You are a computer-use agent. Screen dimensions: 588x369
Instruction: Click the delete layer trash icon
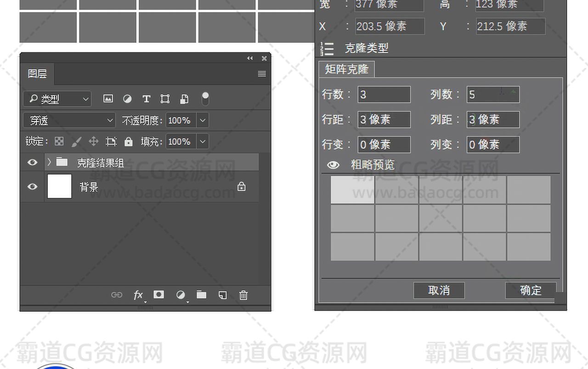(x=243, y=295)
